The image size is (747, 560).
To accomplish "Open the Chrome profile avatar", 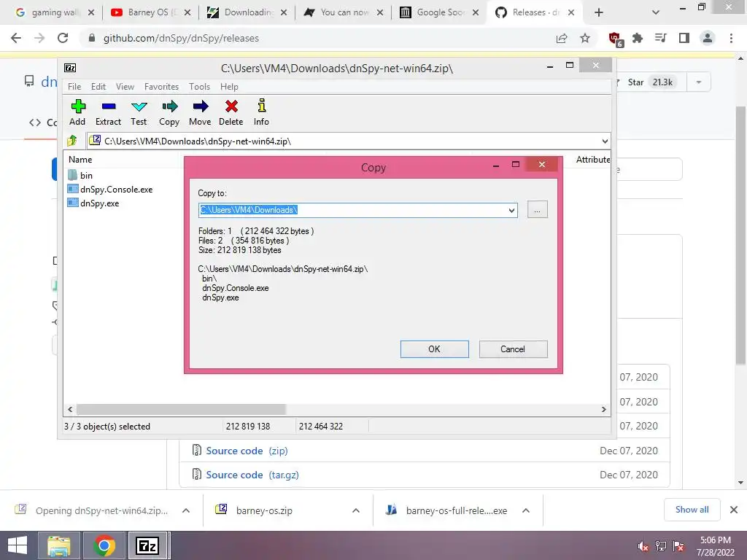I will point(708,38).
